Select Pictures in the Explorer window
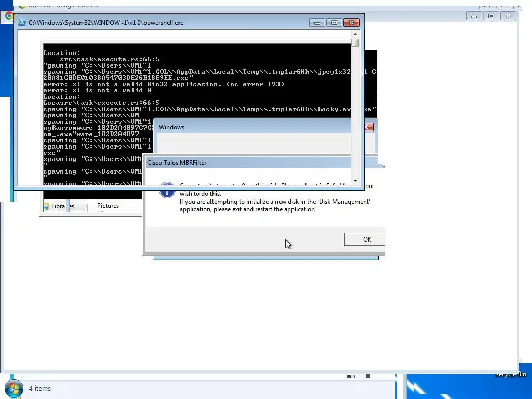Image resolution: width=532 pixels, height=399 pixels. (108, 206)
